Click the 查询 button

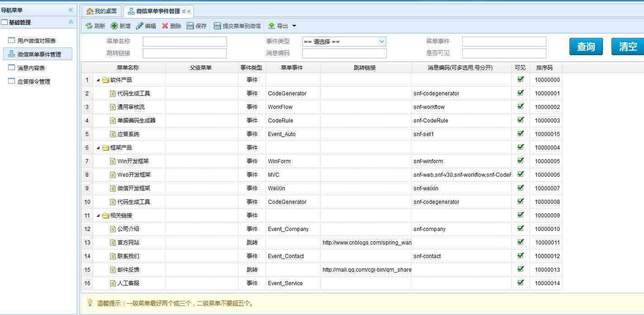[586, 46]
